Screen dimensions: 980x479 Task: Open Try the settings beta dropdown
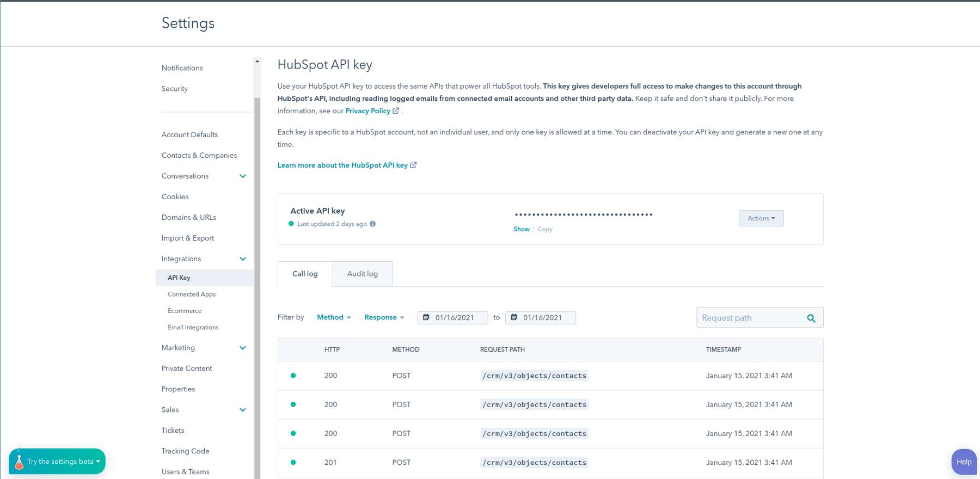click(57, 461)
